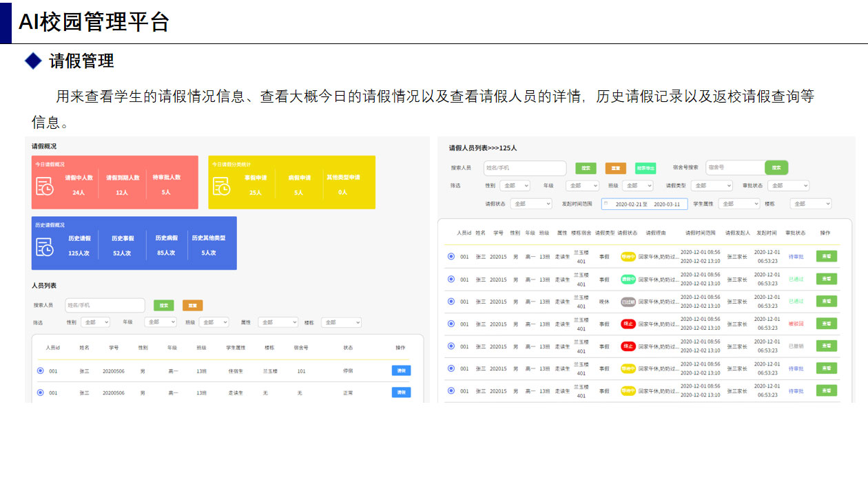
Task: Click the document-clock icon in the blue 历史请假概况 card
Action: point(45,247)
